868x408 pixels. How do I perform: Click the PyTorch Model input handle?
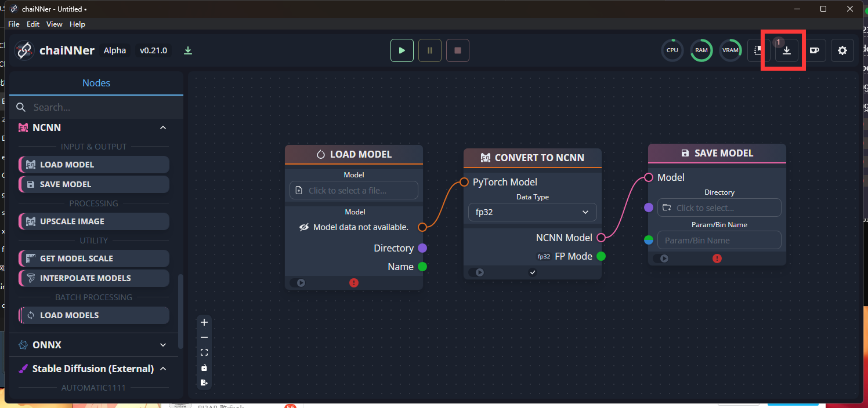coord(464,182)
